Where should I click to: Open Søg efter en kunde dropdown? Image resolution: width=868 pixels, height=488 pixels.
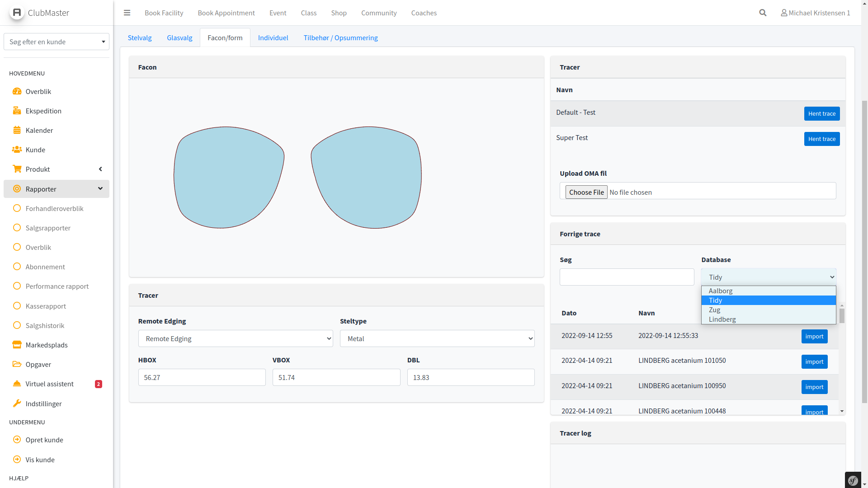57,42
